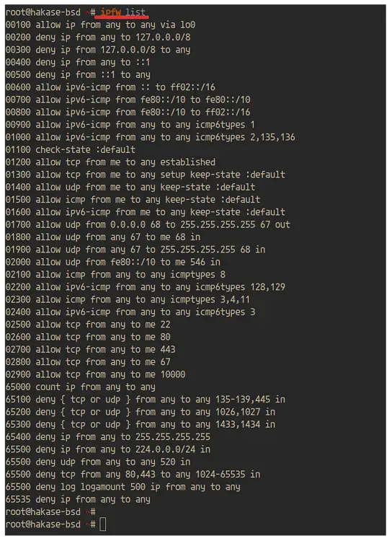
Task: Click rule 02900 allowing tcp port 10000
Action: 96,374
